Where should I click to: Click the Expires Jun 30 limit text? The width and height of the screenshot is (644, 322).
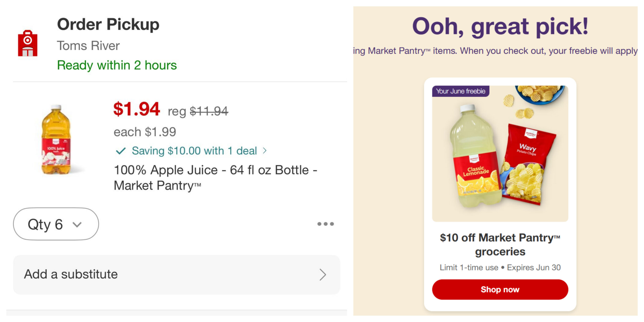(x=500, y=267)
